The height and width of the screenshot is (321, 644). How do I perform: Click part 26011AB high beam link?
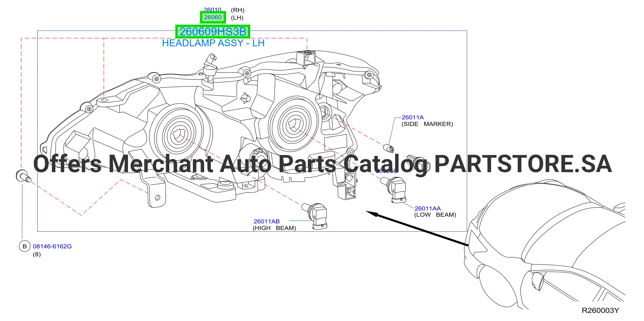tap(266, 221)
